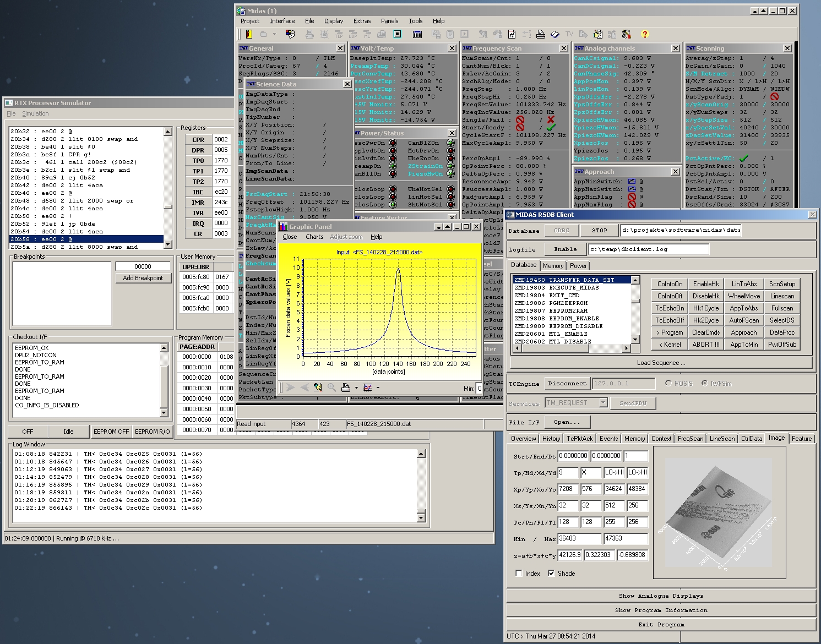Click the printer icon in Midas toolbar
821x644 pixels.
pyautogui.click(x=541, y=34)
